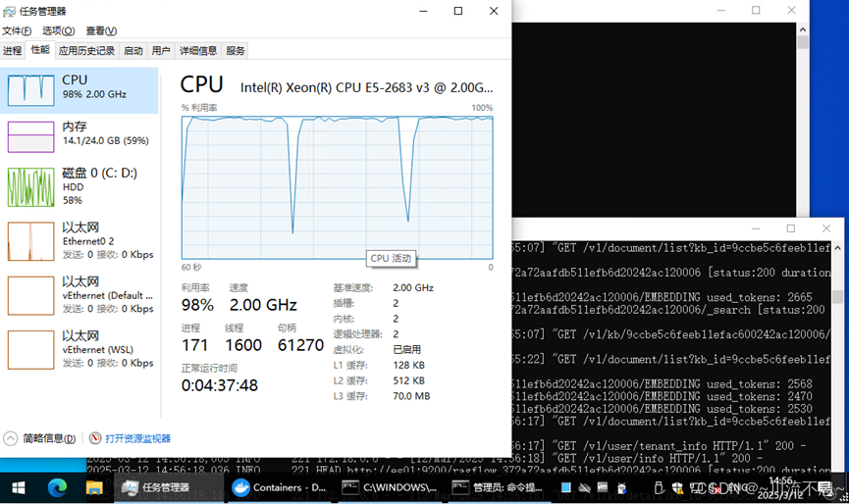Open File Explorer from the taskbar
Viewport: 849px width, 504px height.
click(x=94, y=487)
